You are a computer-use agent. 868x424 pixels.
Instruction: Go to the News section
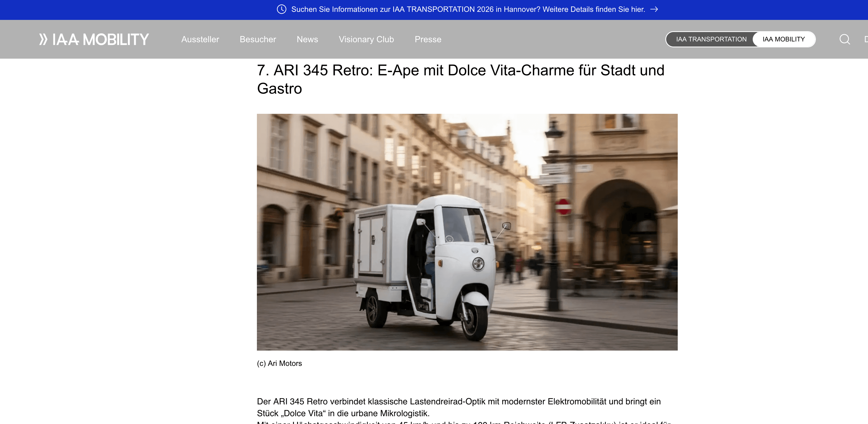tap(307, 39)
